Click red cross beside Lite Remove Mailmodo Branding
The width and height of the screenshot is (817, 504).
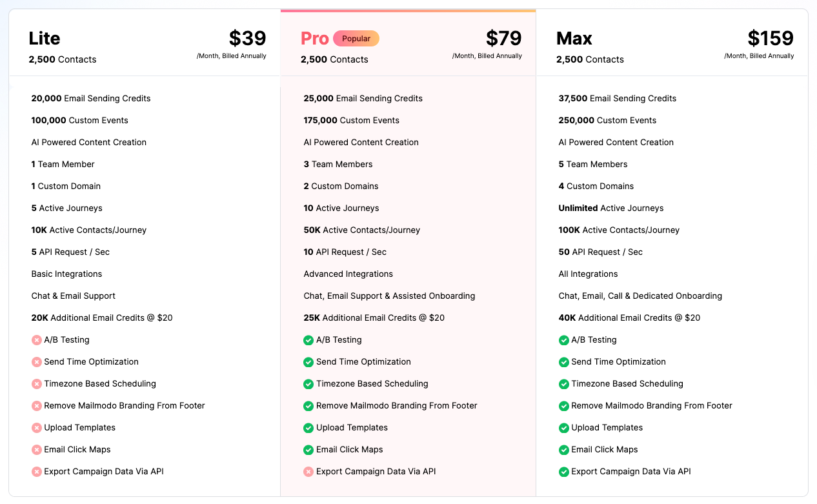point(37,406)
